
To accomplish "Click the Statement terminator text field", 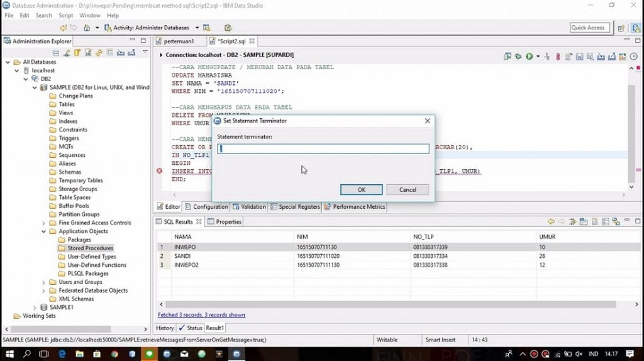I will point(323,149).
